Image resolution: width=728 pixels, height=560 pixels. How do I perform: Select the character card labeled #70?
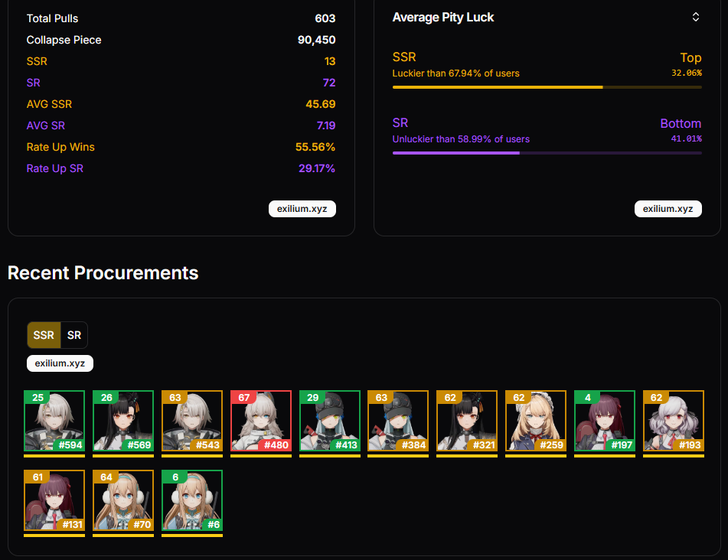pyautogui.click(x=123, y=500)
